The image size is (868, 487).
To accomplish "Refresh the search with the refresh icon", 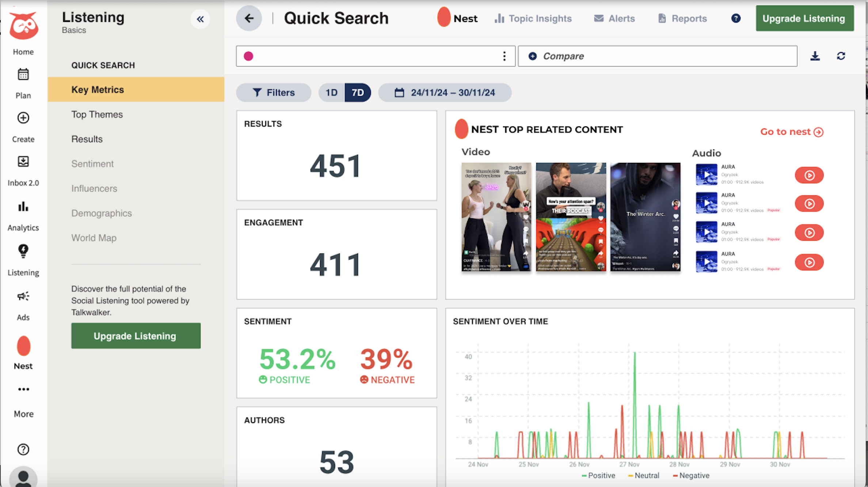I will [x=841, y=56].
